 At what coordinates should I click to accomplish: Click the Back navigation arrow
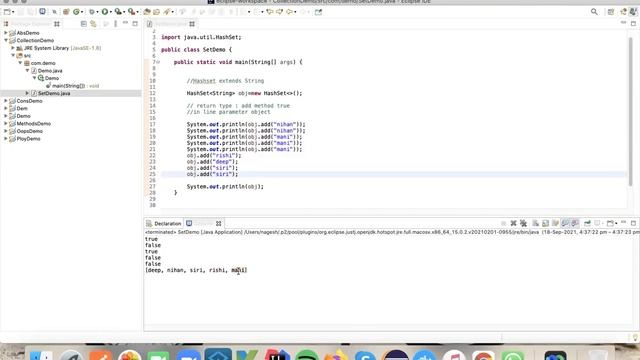289,12
